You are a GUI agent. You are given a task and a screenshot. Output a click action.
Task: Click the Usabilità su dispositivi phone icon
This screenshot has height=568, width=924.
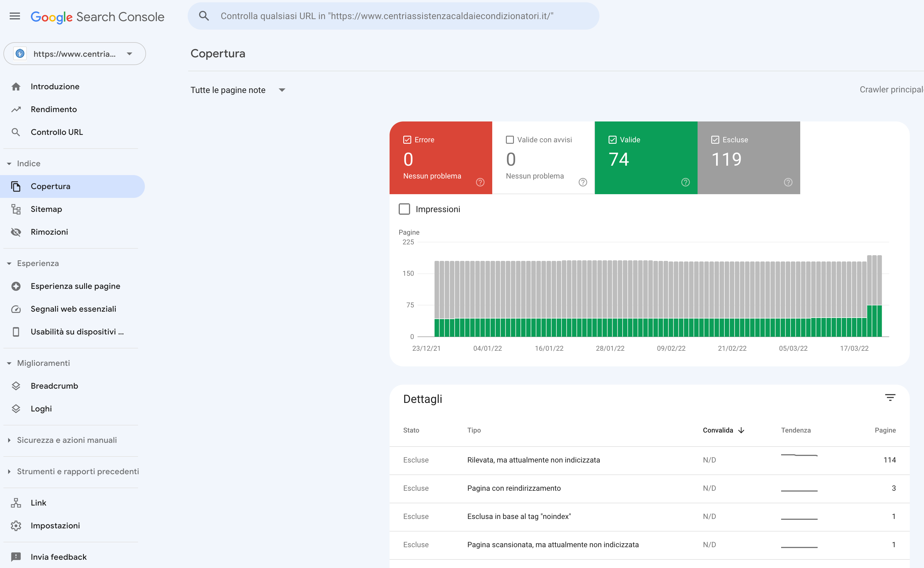(x=16, y=332)
